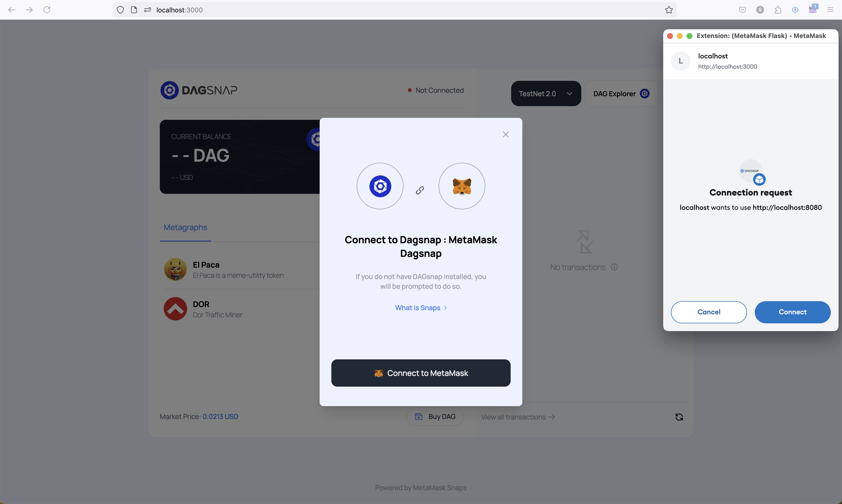
Task: Open the bookmark star in the address bar
Action: pos(669,10)
